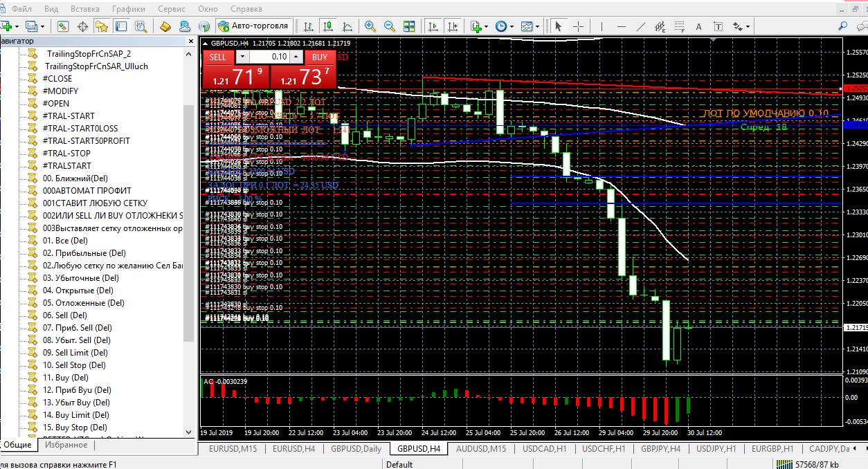Image resolution: width=868 pixels, height=469 pixels.
Task: Click the 0.10 lot volume field
Action: pyautogui.click(x=270, y=57)
